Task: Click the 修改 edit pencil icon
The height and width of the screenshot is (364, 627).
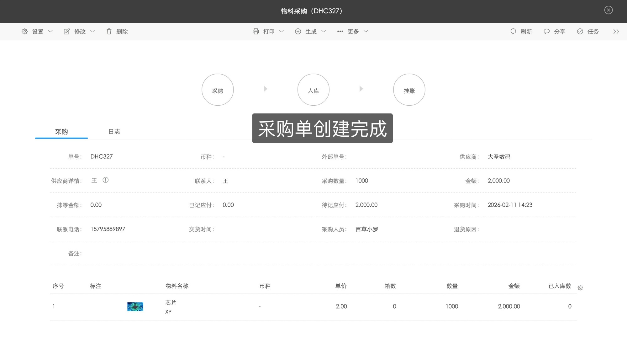Action: click(x=67, y=31)
